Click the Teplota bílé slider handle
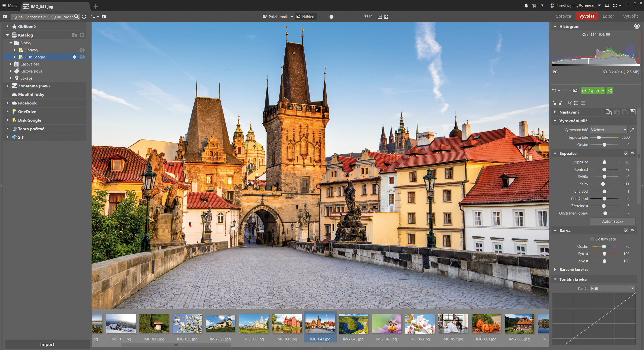The width and height of the screenshot is (644, 350). pyautogui.click(x=599, y=137)
